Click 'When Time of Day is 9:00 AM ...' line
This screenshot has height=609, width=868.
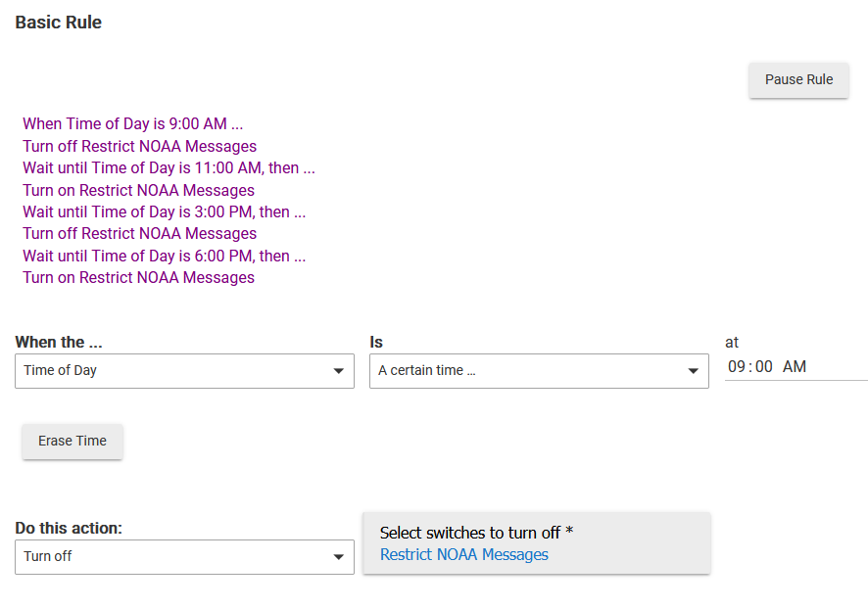(x=133, y=124)
